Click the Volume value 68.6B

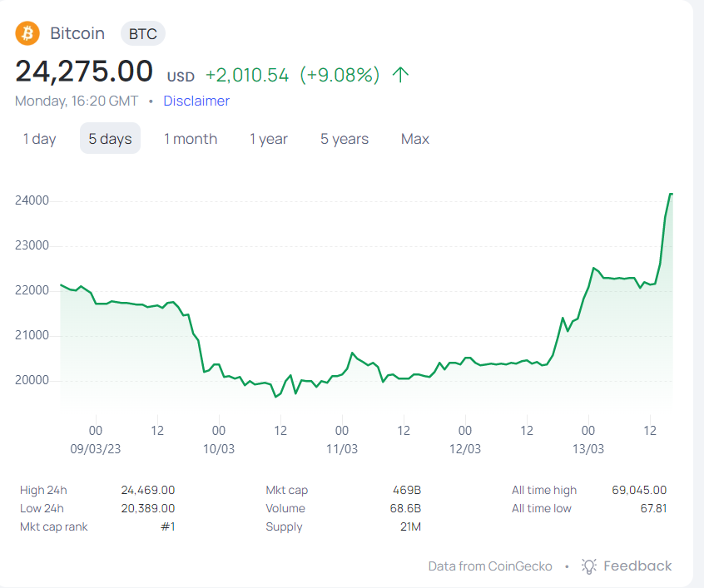click(x=405, y=508)
